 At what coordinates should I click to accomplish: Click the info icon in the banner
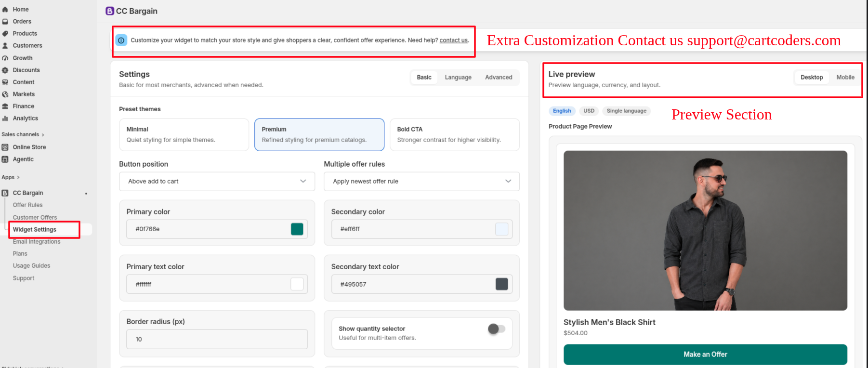coord(121,40)
